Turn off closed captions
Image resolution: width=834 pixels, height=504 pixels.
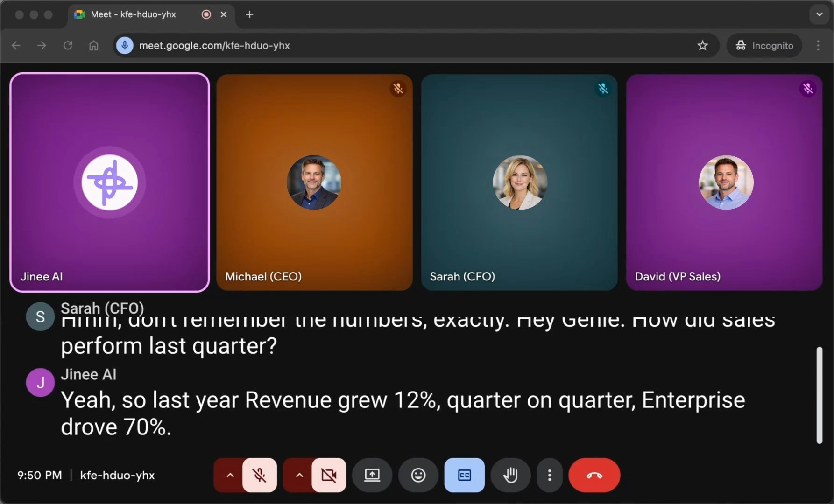464,475
